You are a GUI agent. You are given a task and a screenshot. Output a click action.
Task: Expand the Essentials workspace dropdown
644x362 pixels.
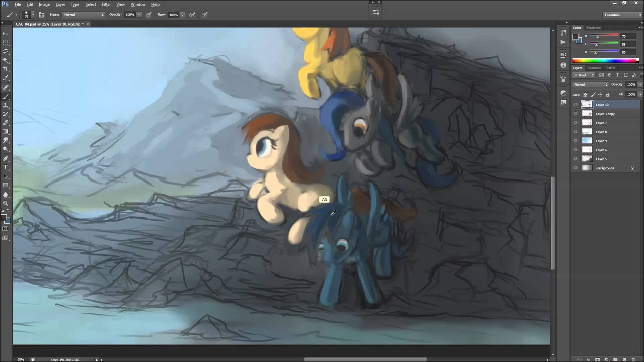(622, 15)
